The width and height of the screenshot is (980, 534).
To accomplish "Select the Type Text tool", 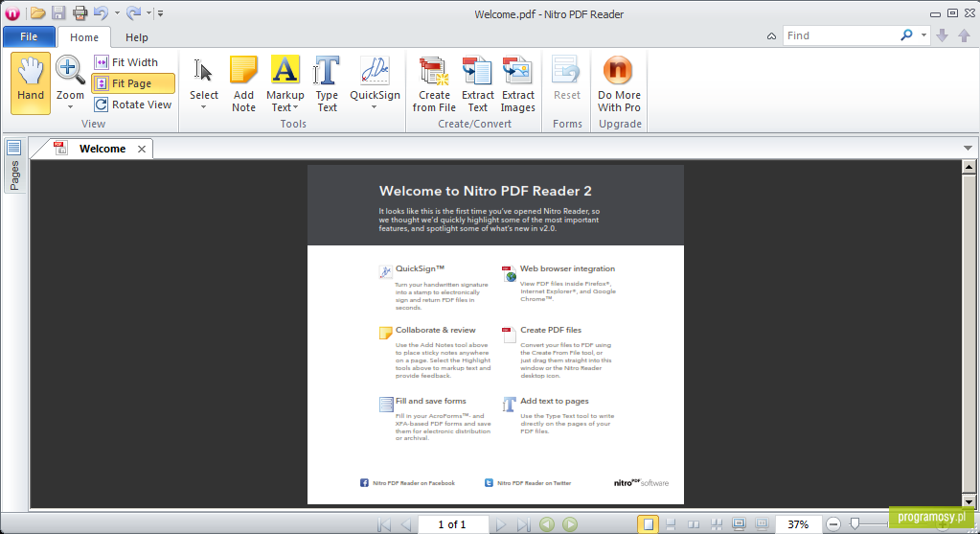I will click(327, 83).
